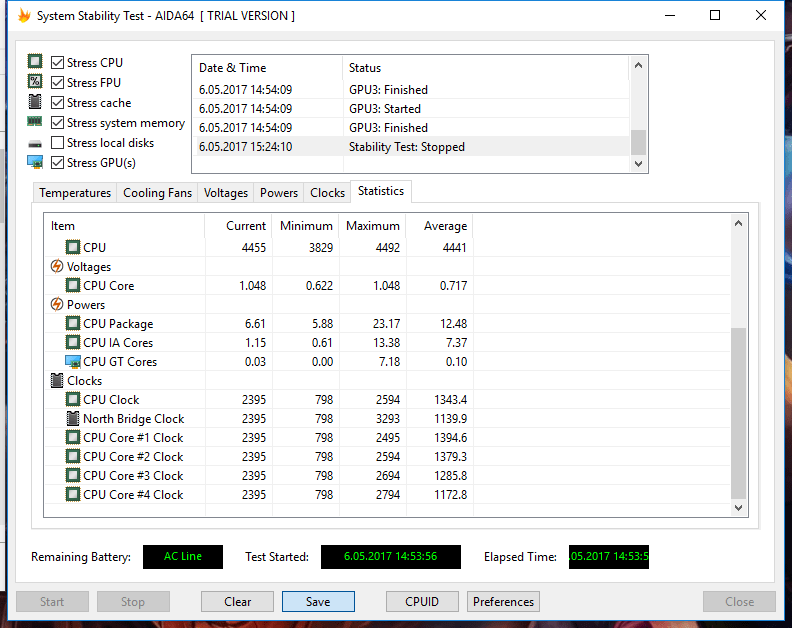Click the Date & Time log column header
792x628 pixels.
pyautogui.click(x=267, y=68)
